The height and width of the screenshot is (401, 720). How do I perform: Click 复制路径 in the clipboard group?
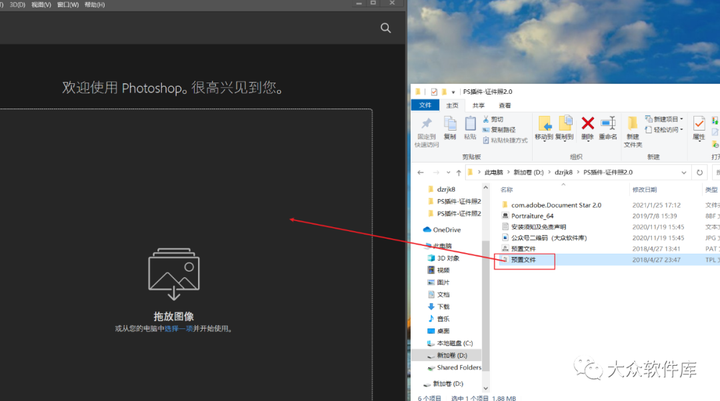coord(499,130)
